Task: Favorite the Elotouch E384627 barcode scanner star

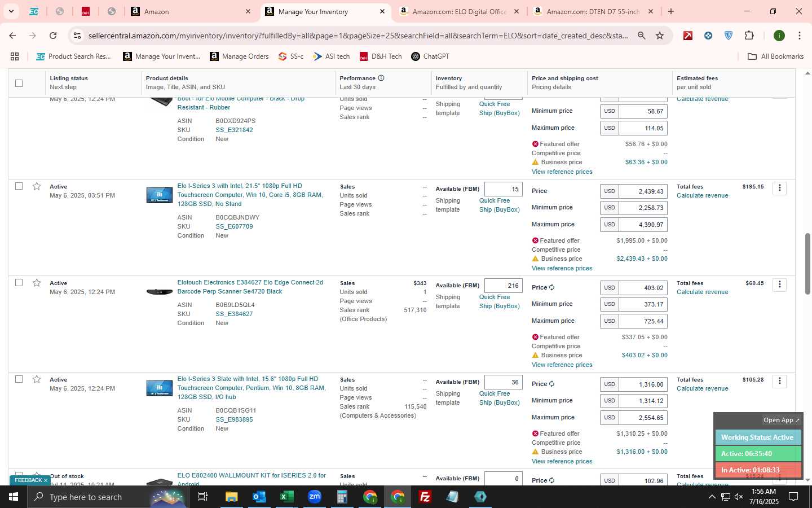Action: 37,283
